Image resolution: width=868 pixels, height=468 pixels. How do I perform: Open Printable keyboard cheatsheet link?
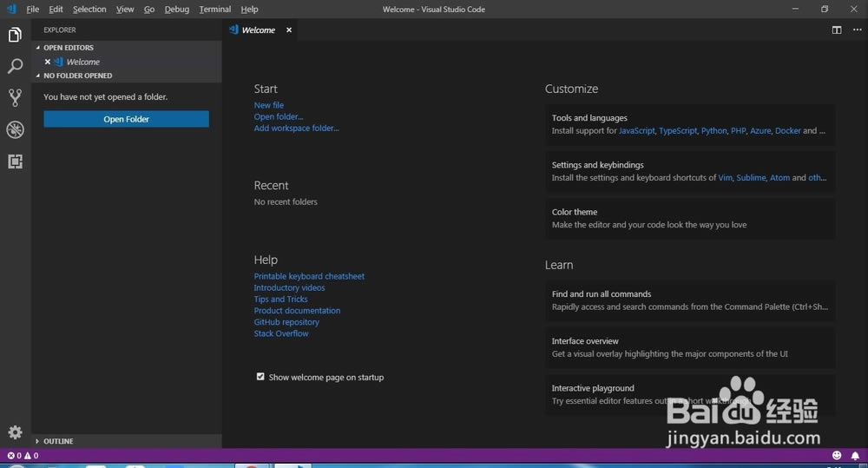(309, 276)
